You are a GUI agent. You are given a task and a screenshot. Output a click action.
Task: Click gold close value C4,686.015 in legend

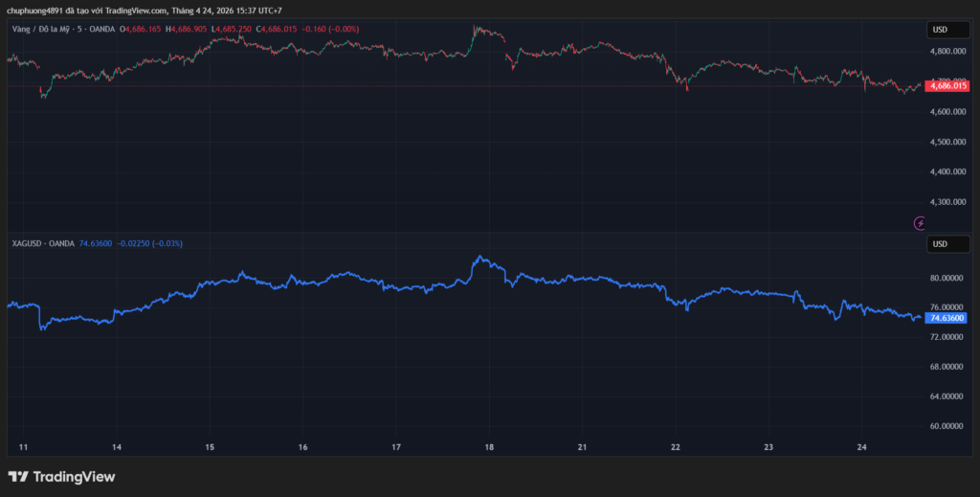[273, 30]
